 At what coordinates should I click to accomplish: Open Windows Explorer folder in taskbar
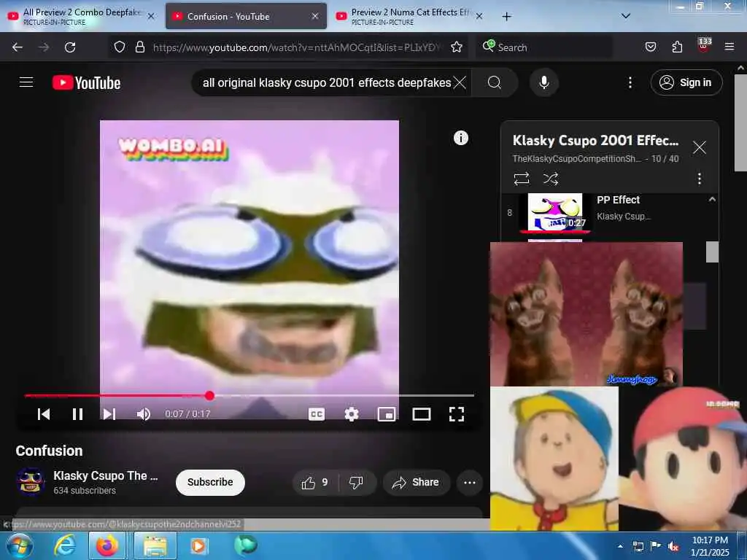coord(155,545)
